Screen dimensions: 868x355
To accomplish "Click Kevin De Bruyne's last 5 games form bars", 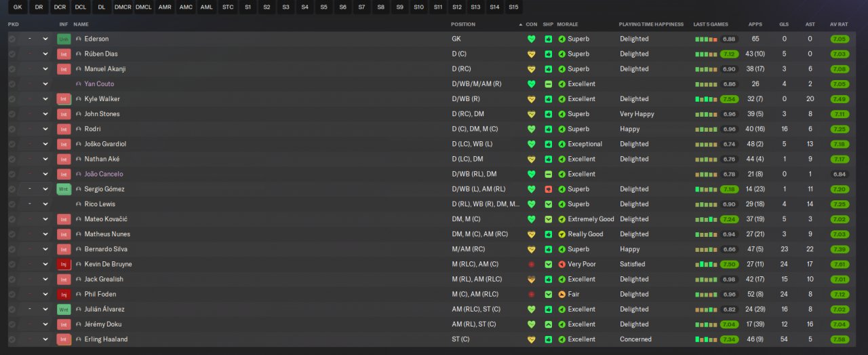I will pos(706,264).
